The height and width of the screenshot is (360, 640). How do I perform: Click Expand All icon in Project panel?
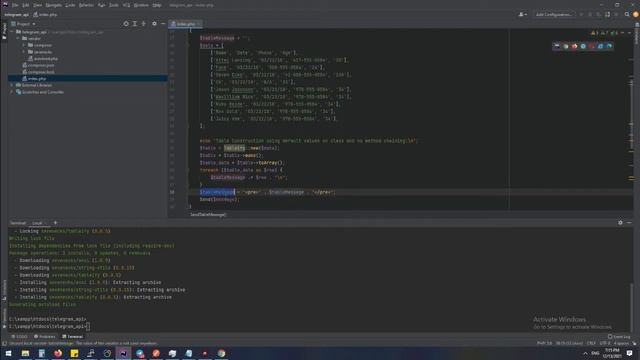click(135, 24)
